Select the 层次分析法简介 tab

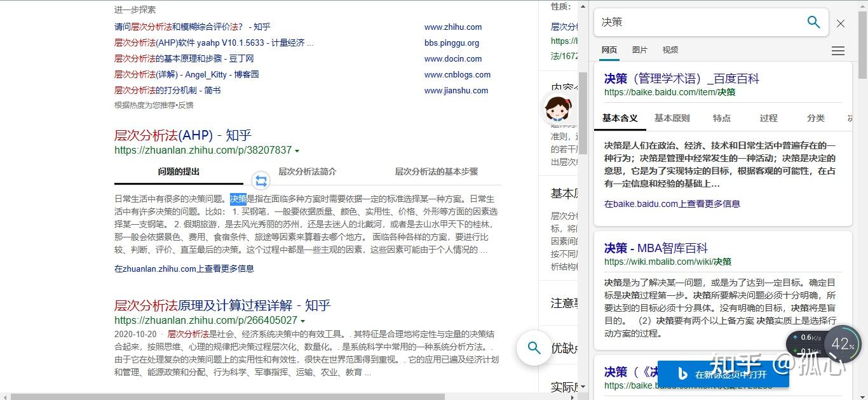coord(308,171)
